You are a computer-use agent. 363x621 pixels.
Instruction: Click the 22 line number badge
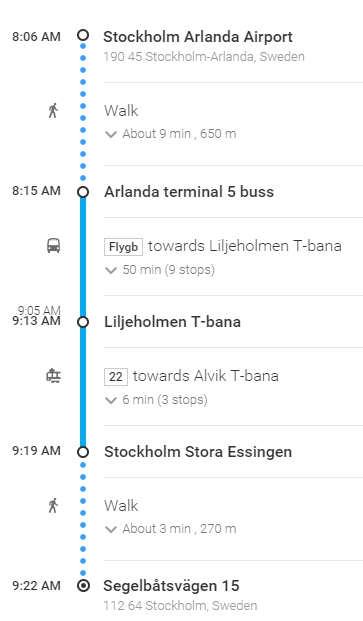coord(116,377)
